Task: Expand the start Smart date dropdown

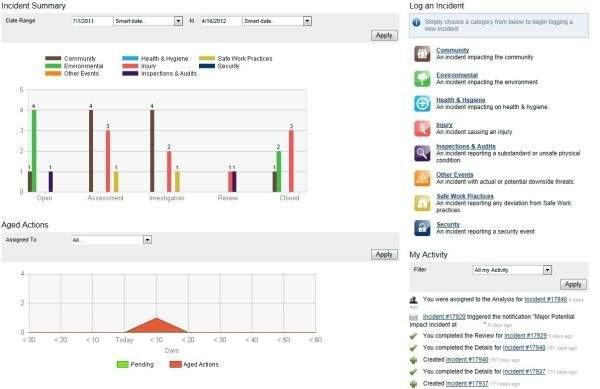Action: (178, 21)
